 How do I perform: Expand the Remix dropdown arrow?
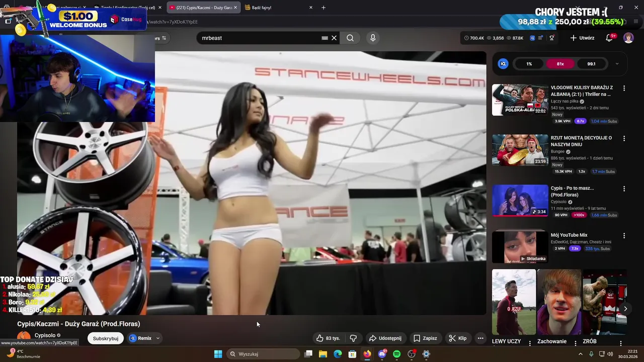(x=157, y=338)
